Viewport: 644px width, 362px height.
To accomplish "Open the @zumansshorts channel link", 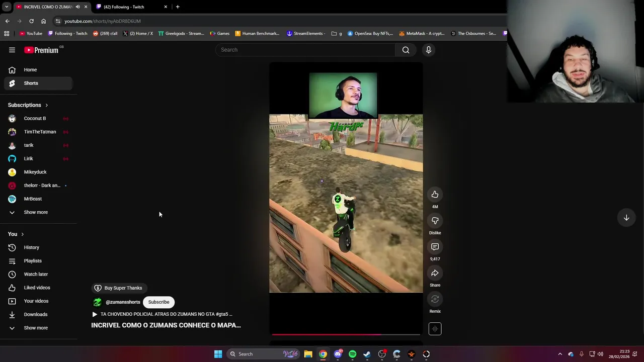I will [123, 302].
